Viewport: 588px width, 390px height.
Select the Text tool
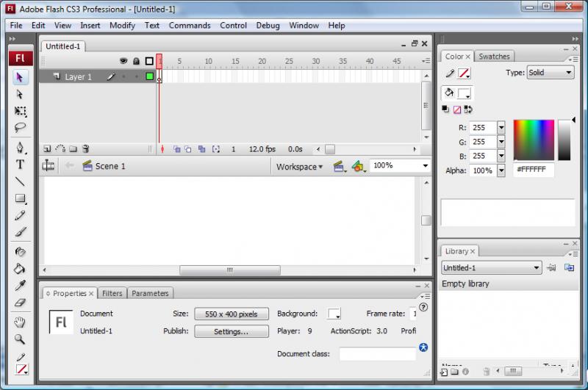[x=20, y=164]
